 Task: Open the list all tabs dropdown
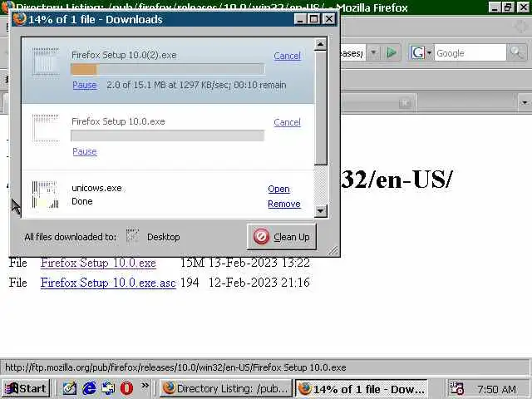click(x=525, y=102)
